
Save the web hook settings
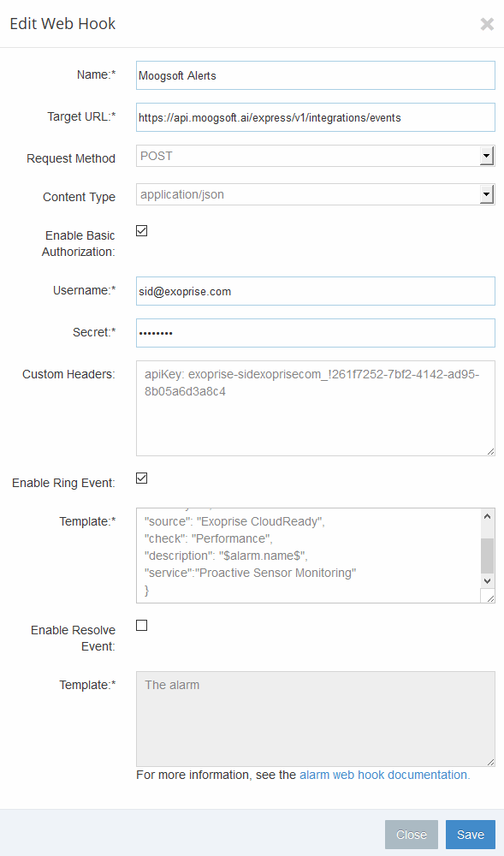[x=470, y=835]
